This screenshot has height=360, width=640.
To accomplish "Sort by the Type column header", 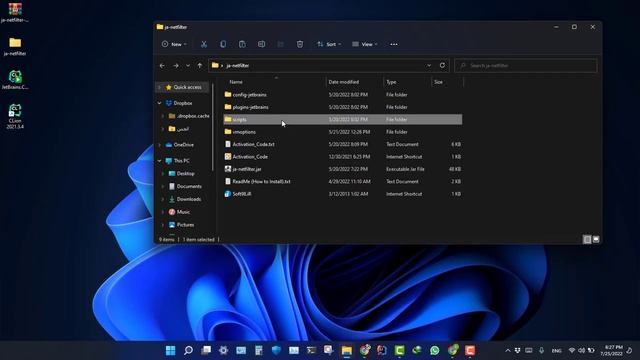I will tap(391, 82).
